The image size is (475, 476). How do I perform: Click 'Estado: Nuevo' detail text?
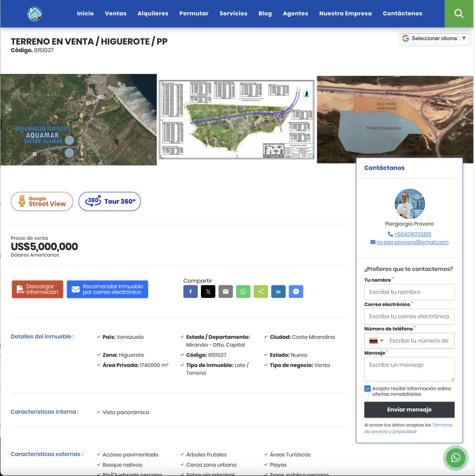(288, 355)
